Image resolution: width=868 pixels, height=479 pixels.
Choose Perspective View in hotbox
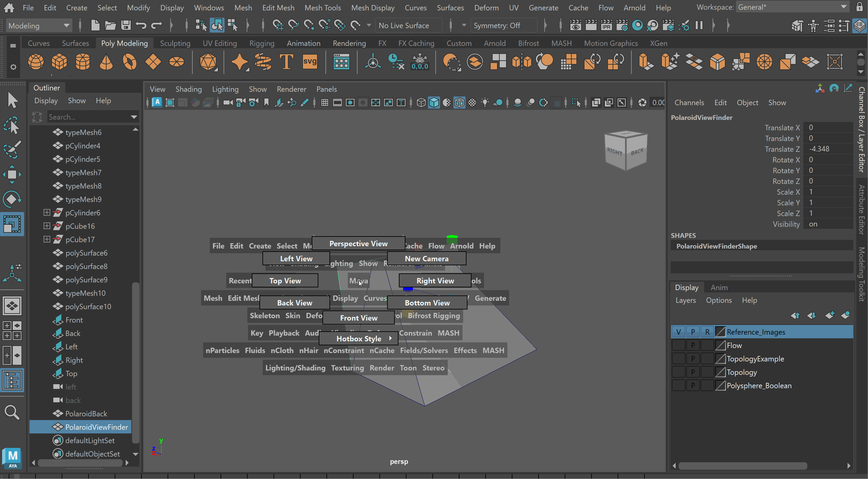click(x=358, y=244)
